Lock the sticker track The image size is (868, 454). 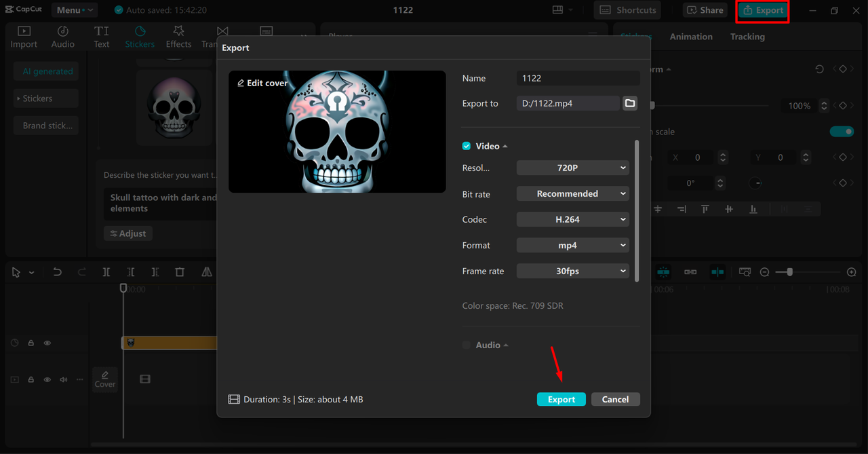[31, 343]
